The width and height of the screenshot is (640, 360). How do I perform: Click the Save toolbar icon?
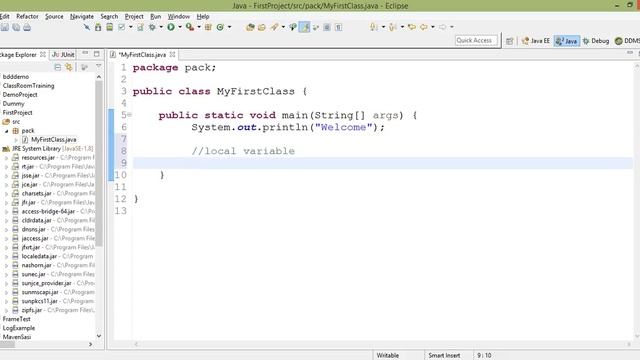pyautogui.click(x=5, y=27)
